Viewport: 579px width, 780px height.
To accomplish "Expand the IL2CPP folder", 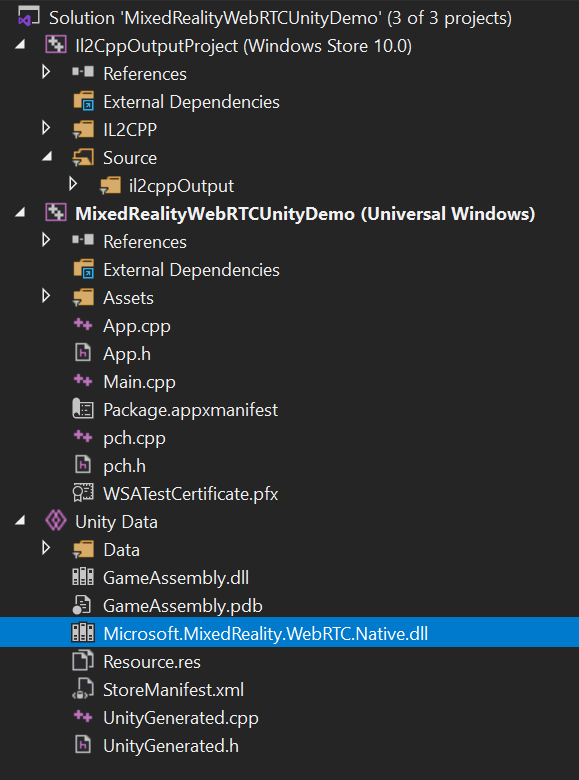I will pos(46,129).
